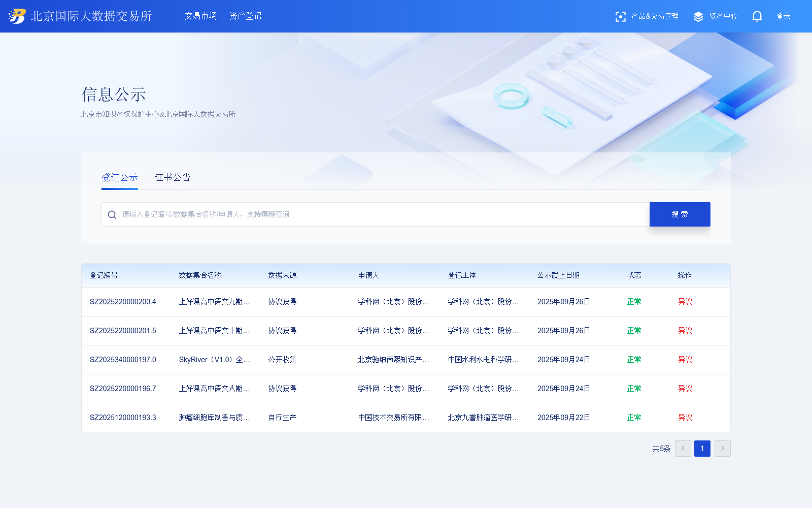Open 产品&交易管理 in header

coord(655,16)
